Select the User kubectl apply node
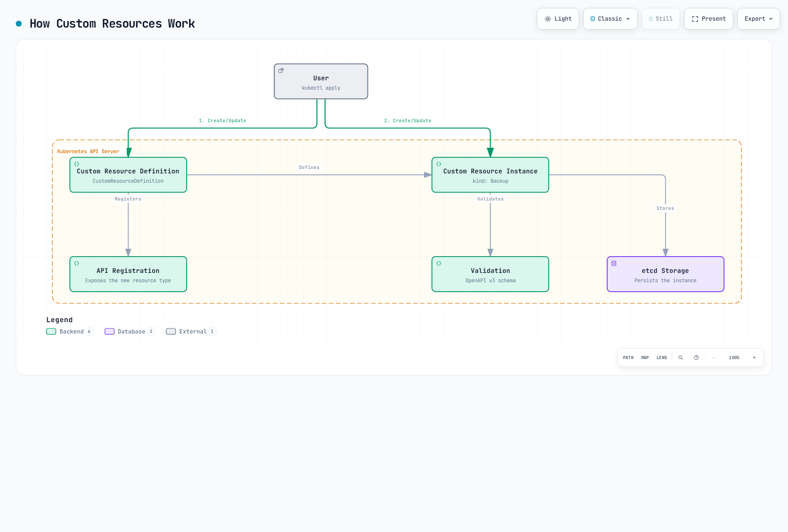788x532 pixels. [x=321, y=81]
